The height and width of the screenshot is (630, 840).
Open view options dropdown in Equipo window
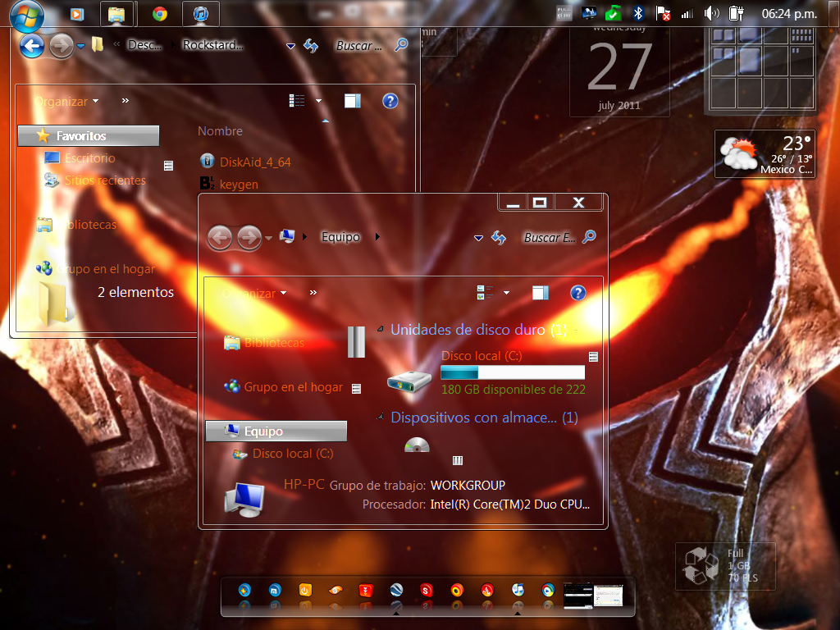pyautogui.click(x=507, y=293)
